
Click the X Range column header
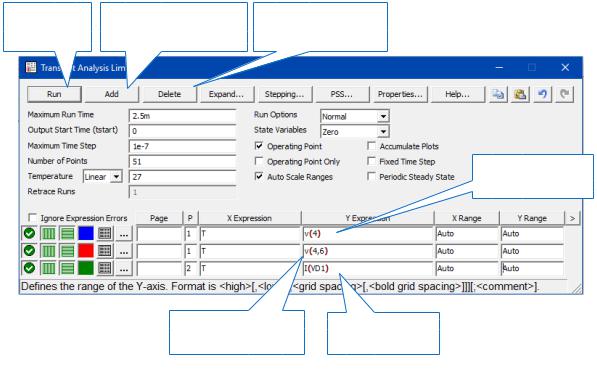(x=467, y=218)
